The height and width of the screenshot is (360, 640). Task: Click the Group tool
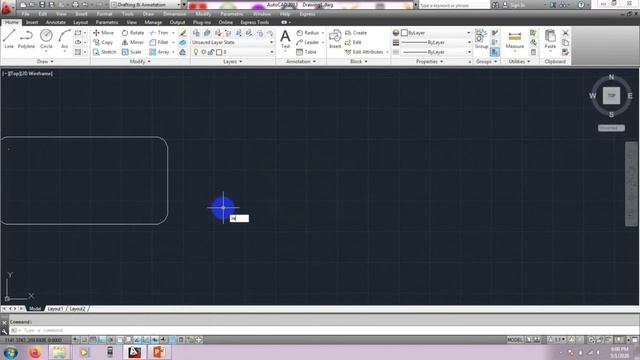pyautogui.click(x=481, y=39)
